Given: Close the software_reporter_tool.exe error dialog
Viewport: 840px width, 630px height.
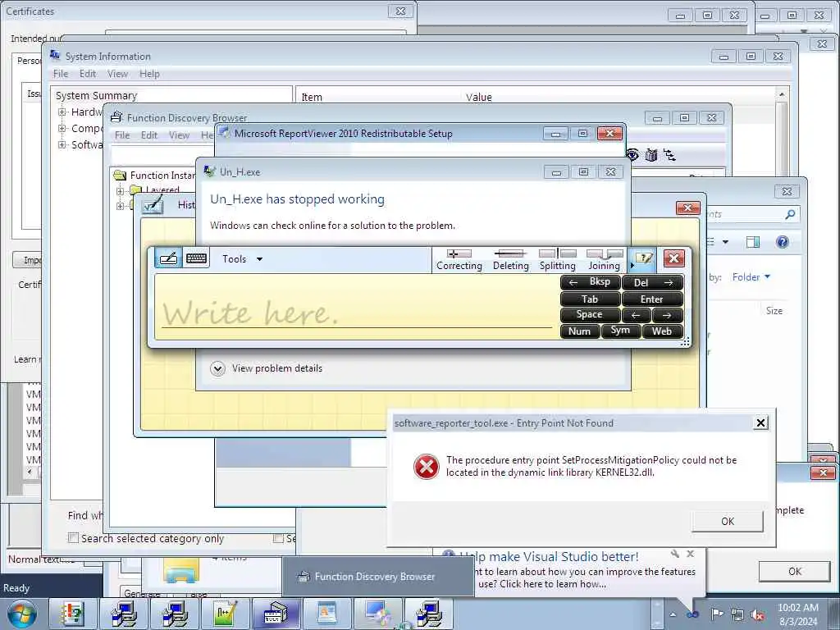Looking at the screenshot, I should click(760, 423).
